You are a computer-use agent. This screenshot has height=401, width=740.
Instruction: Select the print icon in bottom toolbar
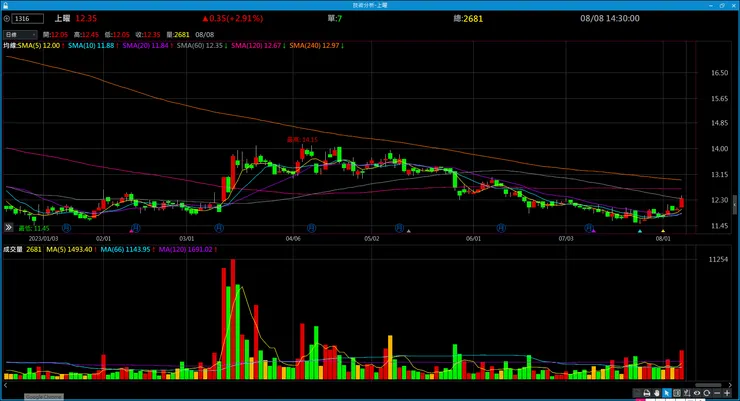[647, 393]
